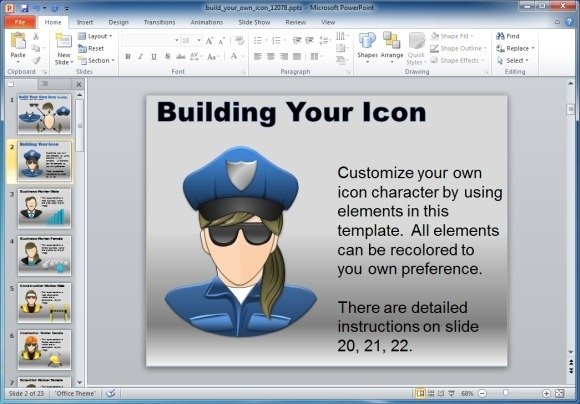The height and width of the screenshot is (404, 580).
Task: Click the Clear All Formatting icon
Action: (x=239, y=40)
